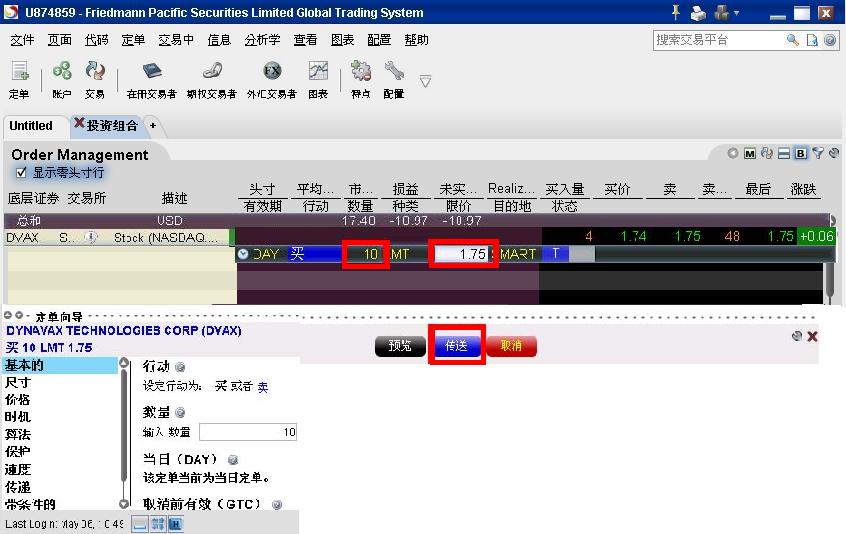Click the 在册交易者 book trader icon
Viewport: 846px width, 534px height.
[151, 78]
